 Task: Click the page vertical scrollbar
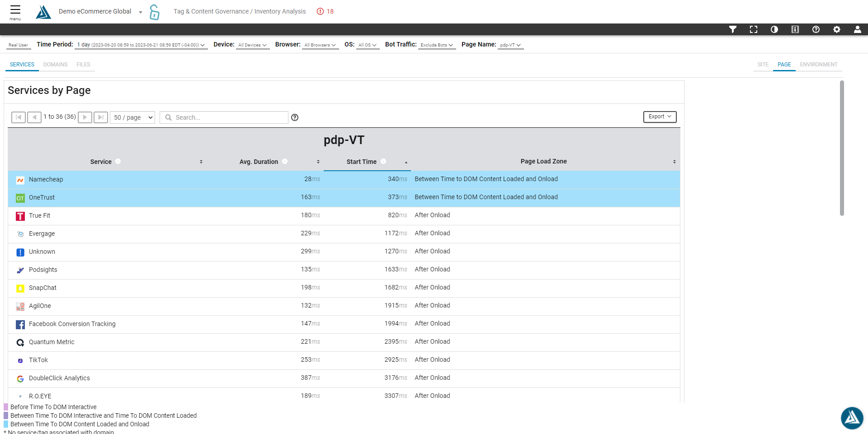(842, 148)
